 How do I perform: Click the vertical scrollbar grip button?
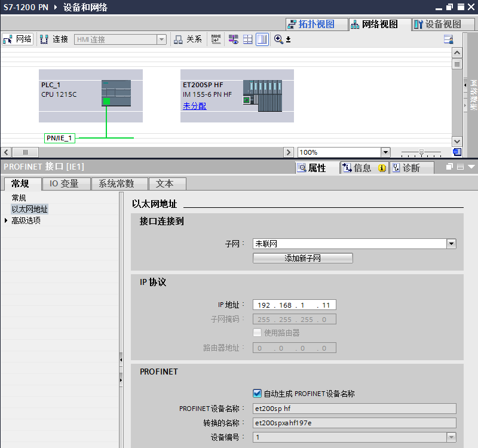pos(456,64)
